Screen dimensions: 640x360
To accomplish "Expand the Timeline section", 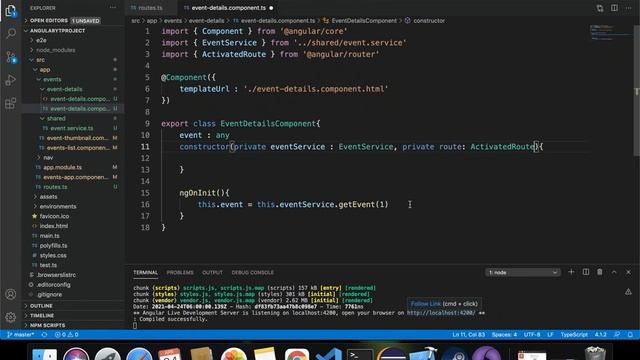I will 73,316.
